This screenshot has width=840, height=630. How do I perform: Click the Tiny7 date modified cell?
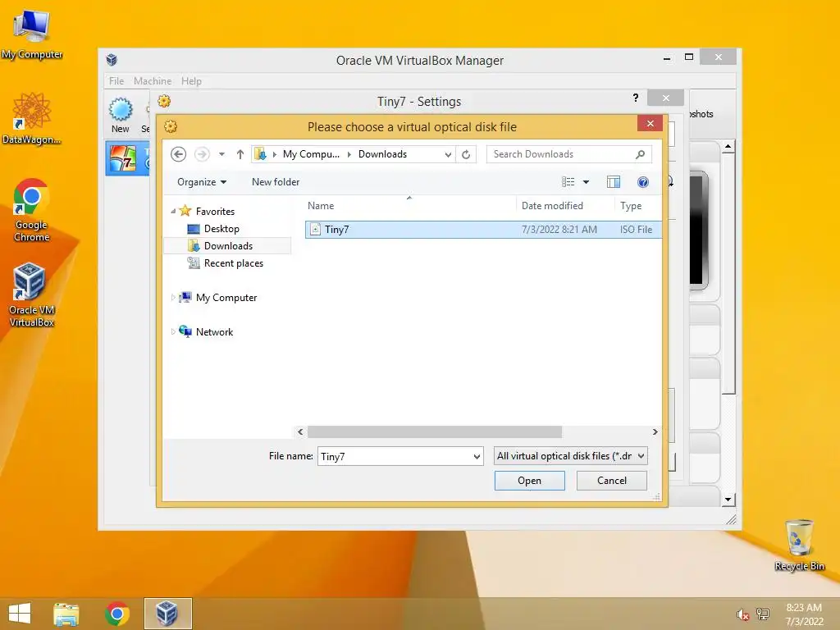[x=559, y=230]
